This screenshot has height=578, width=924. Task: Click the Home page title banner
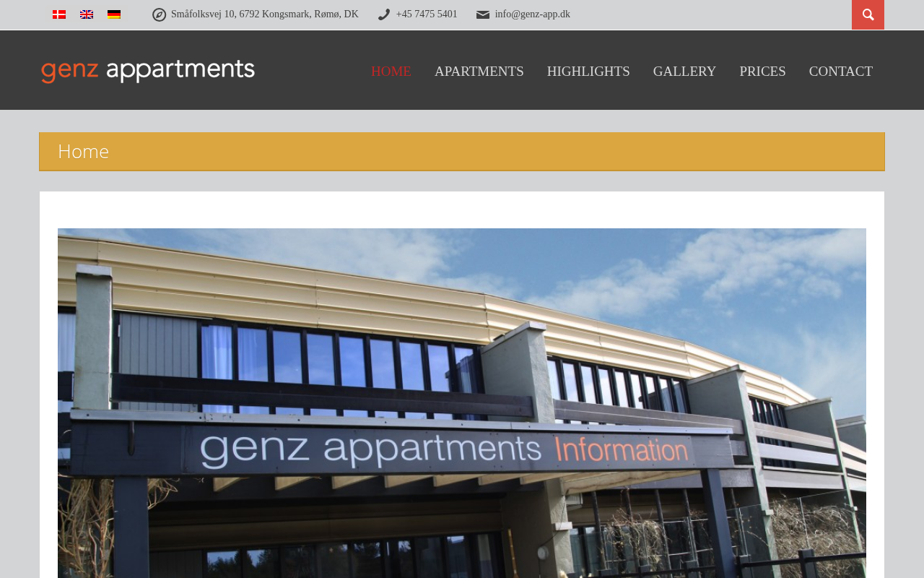tap(462, 152)
